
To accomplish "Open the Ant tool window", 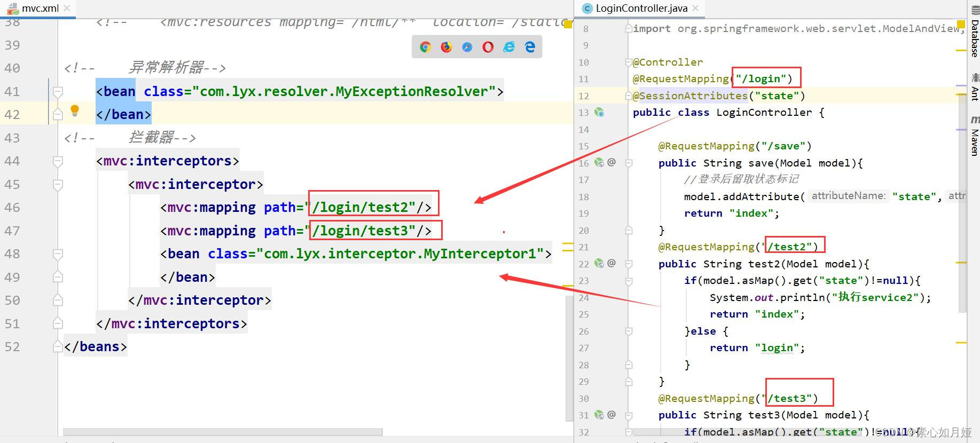I will pyautogui.click(x=974, y=88).
